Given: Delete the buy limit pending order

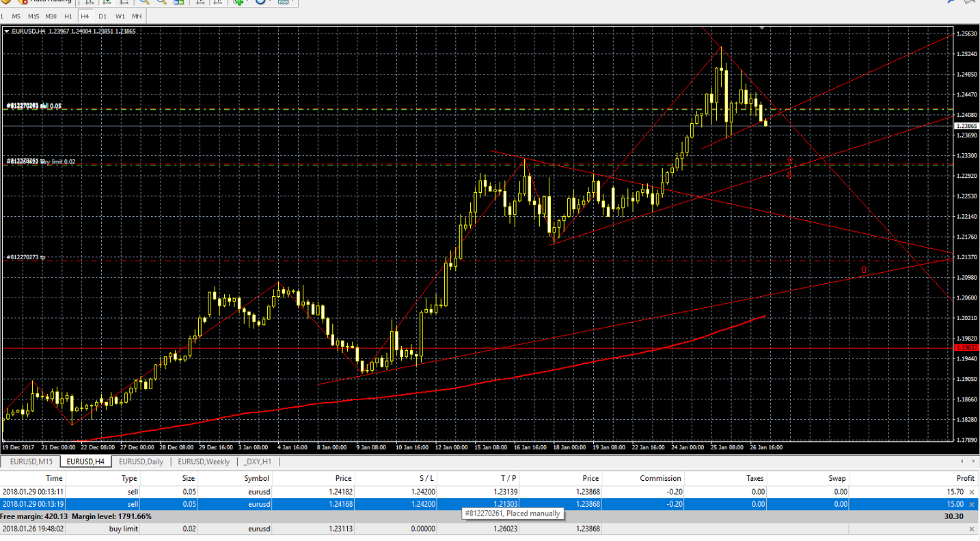Looking at the screenshot, I should [x=972, y=529].
